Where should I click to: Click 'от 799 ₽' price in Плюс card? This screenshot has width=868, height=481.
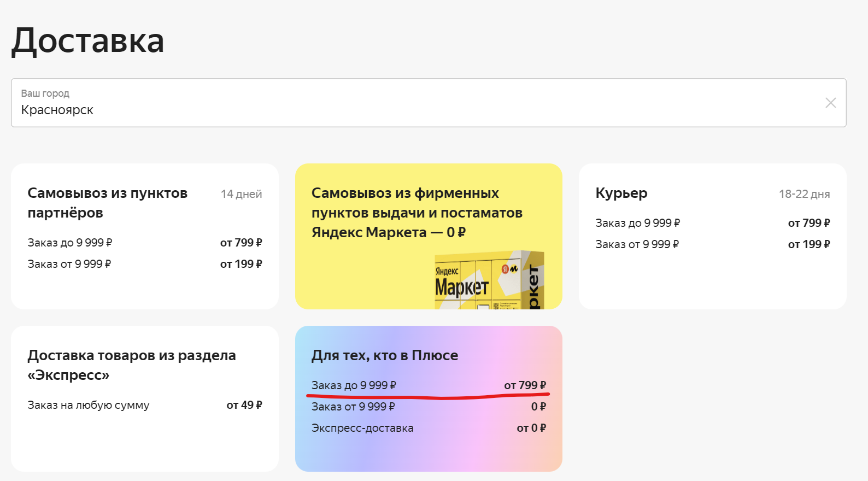pyautogui.click(x=525, y=385)
